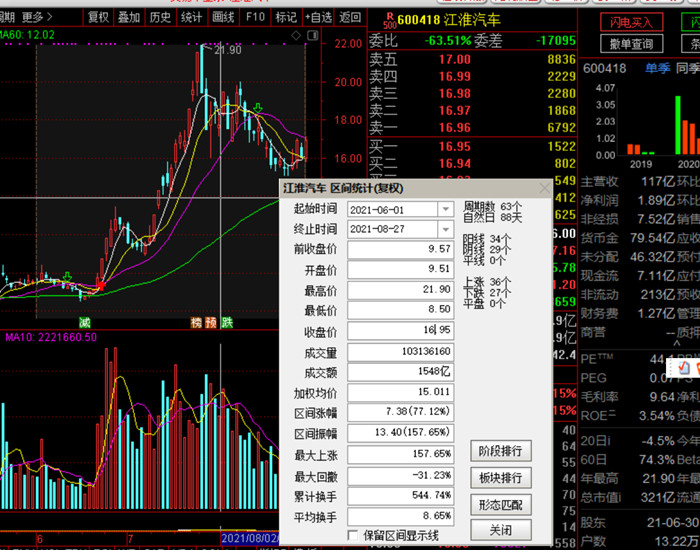Click the 2021/08/02 date marker on timeline
The height and width of the screenshot is (550, 700).
pos(250,538)
